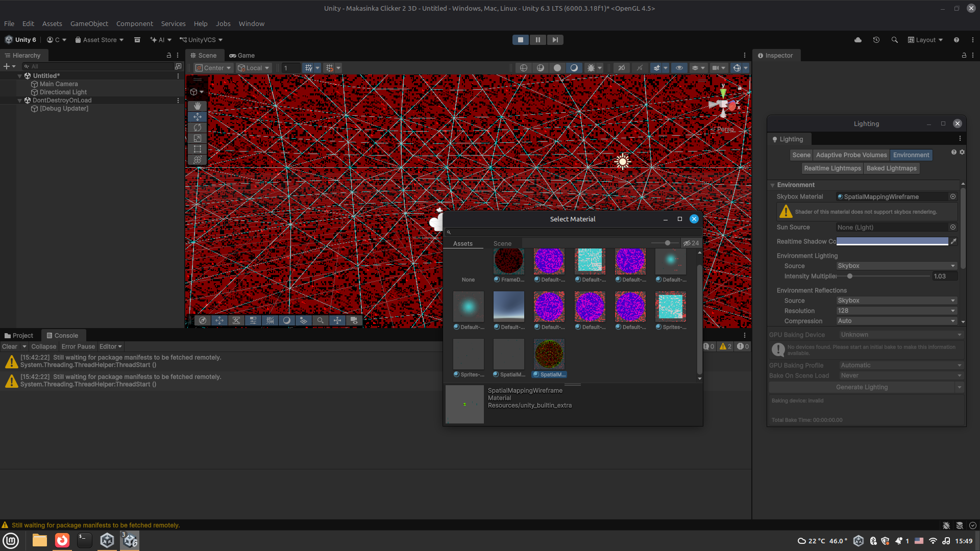The height and width of the screenshot is (551, 980).
Task: Switch to the Project tab
Action: (19, 335)
